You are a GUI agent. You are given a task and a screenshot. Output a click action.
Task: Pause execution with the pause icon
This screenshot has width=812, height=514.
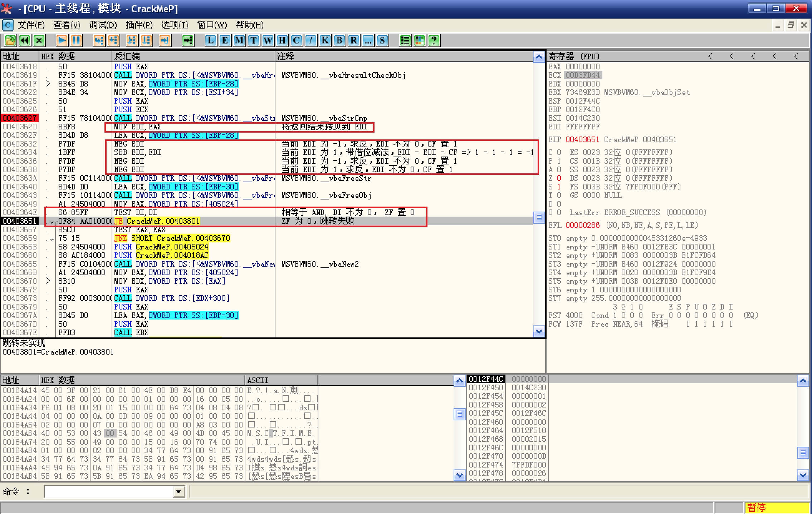pos(76,40)
